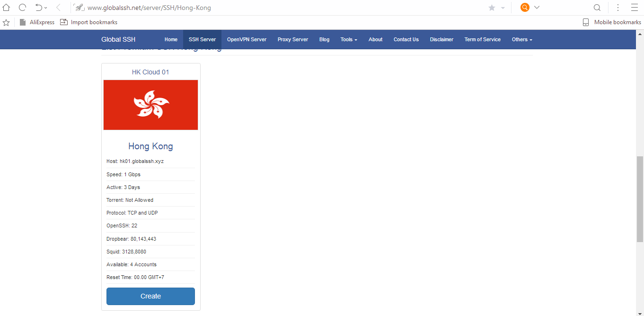644x316 pixels.
Task: Click the Reset Time: 00.00 GMT+7 row
Action: (150, 277)
